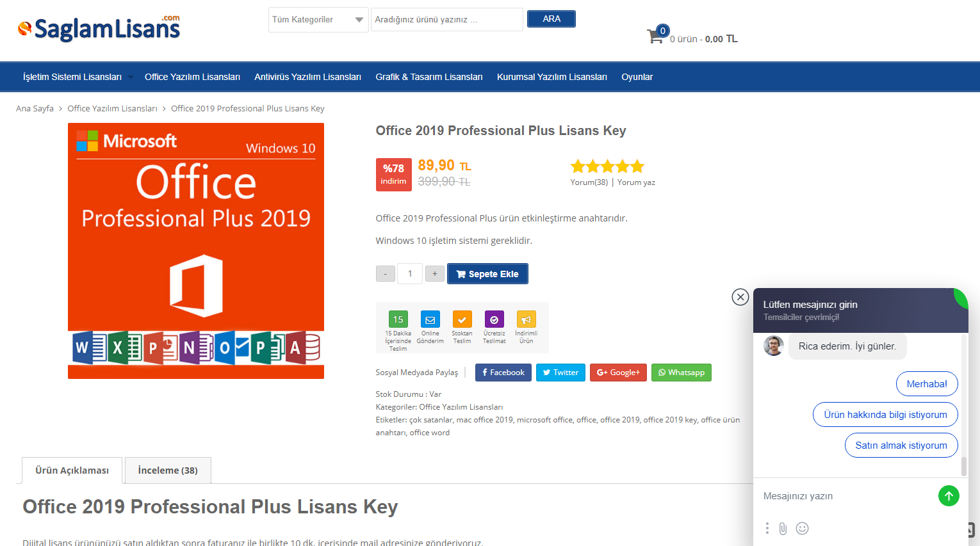Click the blue Online Gönderim envelope icon
This screenshot has height=546, width=980.
[430, 319]
